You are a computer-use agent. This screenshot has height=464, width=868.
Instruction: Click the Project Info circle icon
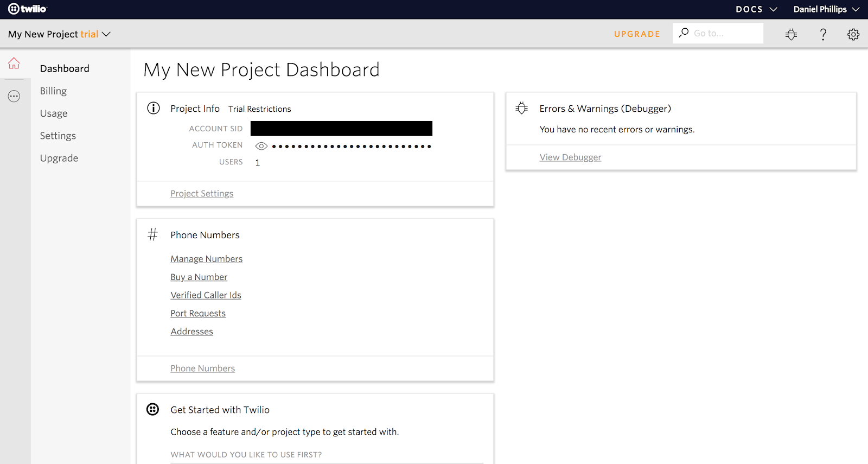154,108
